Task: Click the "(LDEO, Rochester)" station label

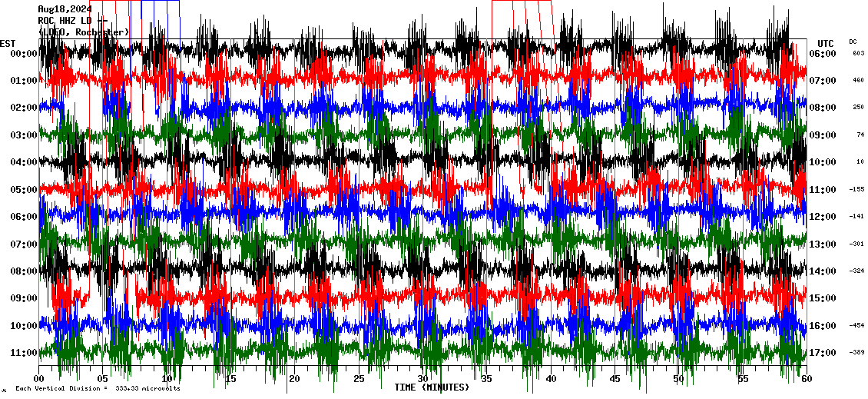Action: click(x=84, y=32)
